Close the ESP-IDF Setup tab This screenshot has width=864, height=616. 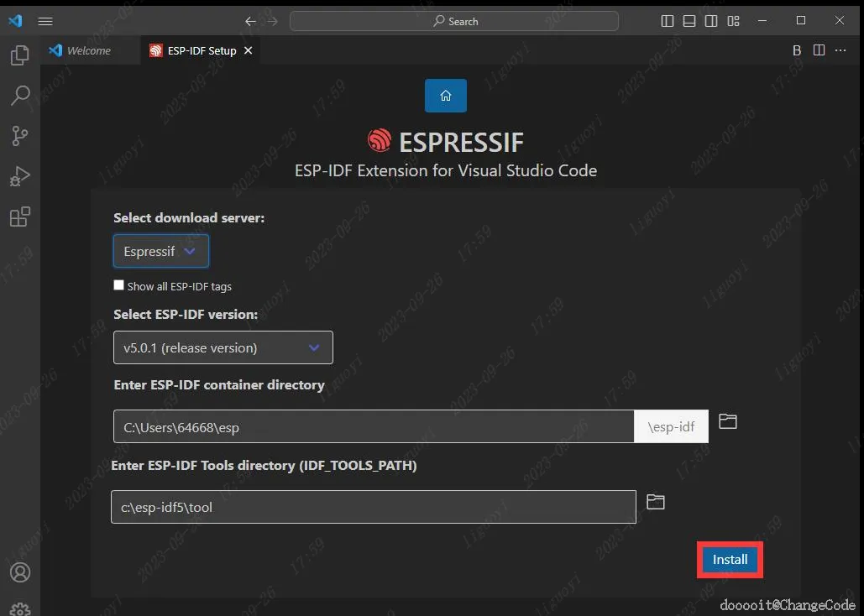pyautogui.click(x=249, y=50)
